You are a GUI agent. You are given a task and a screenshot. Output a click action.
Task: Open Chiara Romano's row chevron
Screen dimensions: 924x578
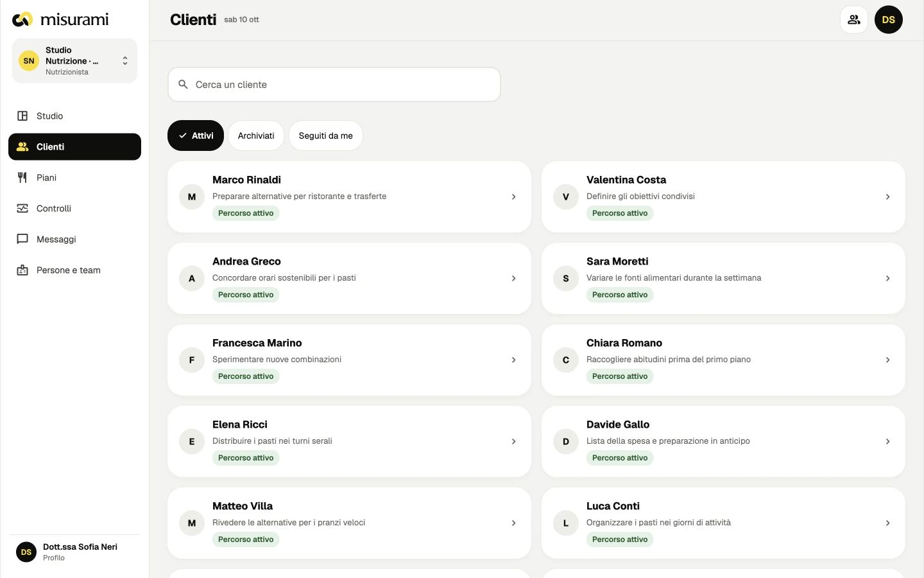click(x=887, y=360)
